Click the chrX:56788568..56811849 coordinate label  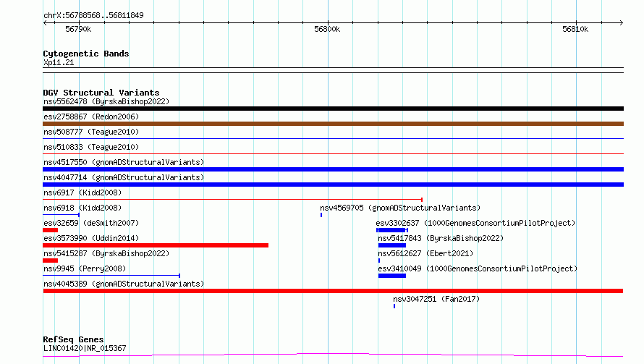(x=93, y=16)
